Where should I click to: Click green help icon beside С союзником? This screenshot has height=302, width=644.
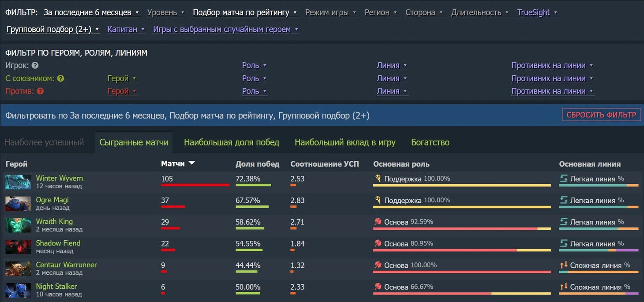click(61, 78)
